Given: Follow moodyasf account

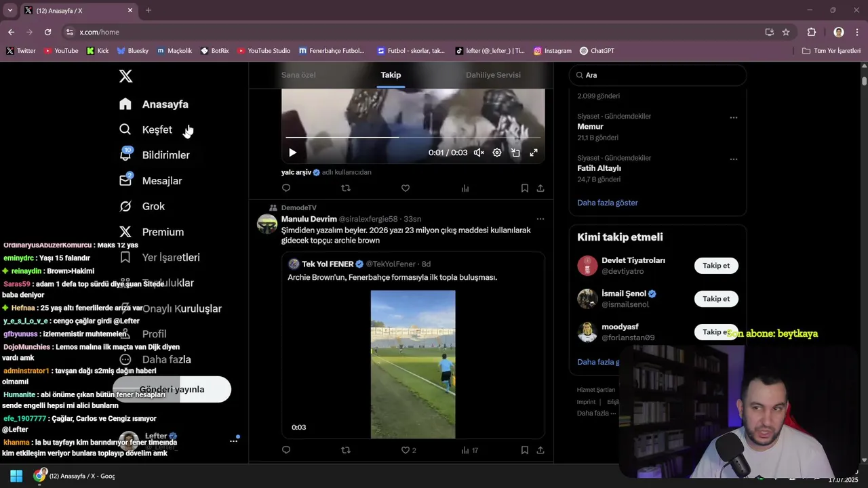Looking at the screenshot, I should [x=716, y=332].
